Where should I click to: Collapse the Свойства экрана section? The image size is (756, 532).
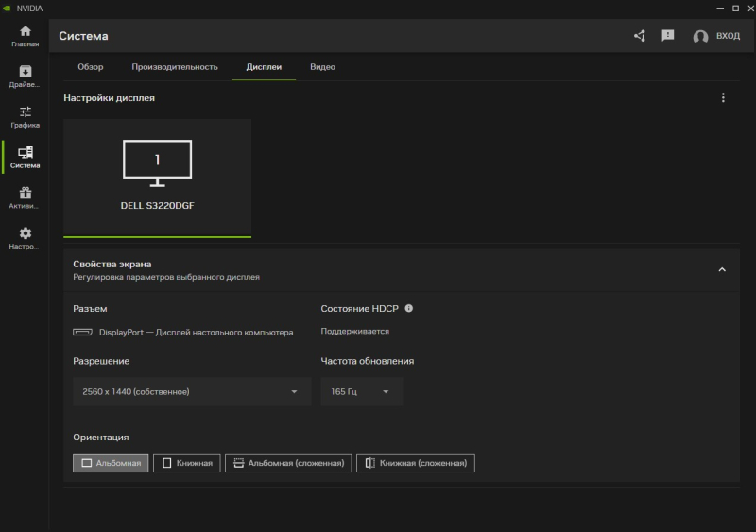[x=722, y=269]
